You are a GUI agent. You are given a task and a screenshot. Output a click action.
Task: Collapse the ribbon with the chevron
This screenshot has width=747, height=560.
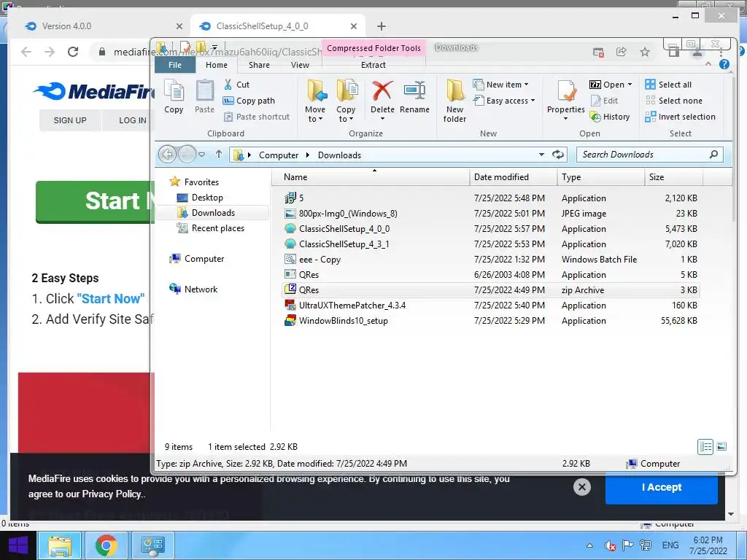coord(708,64)
